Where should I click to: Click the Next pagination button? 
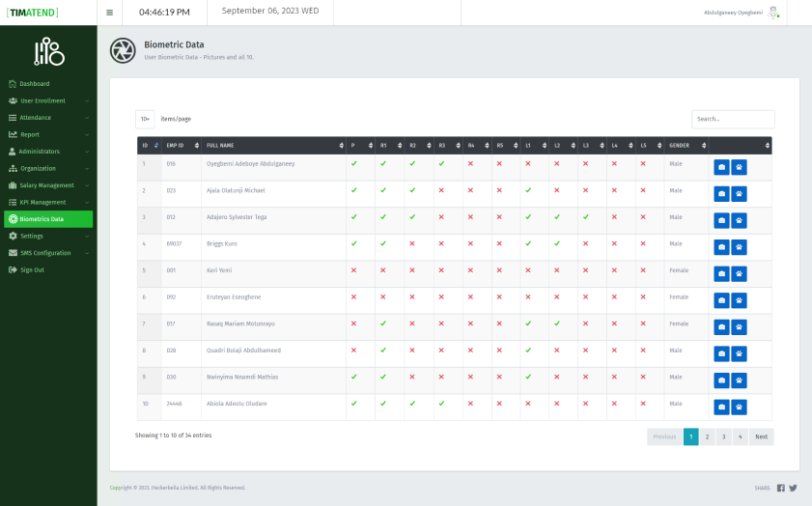pyautogui.click(x=761, y=436)
